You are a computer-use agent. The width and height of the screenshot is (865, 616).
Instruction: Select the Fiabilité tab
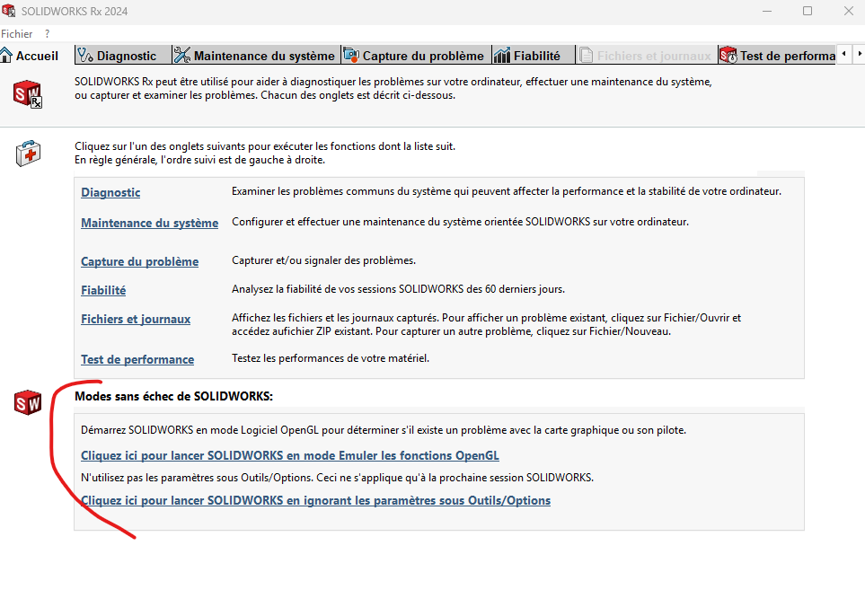(x=528, y=56)
